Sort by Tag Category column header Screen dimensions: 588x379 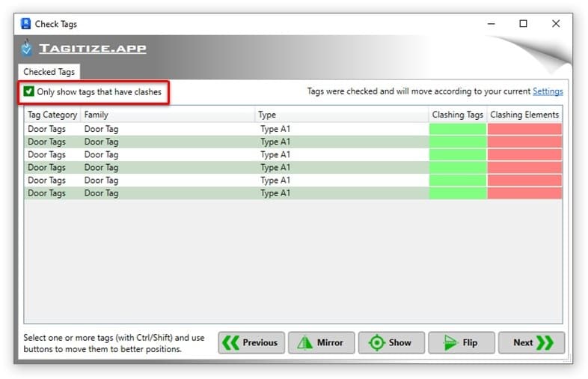(x=52, y=115)
